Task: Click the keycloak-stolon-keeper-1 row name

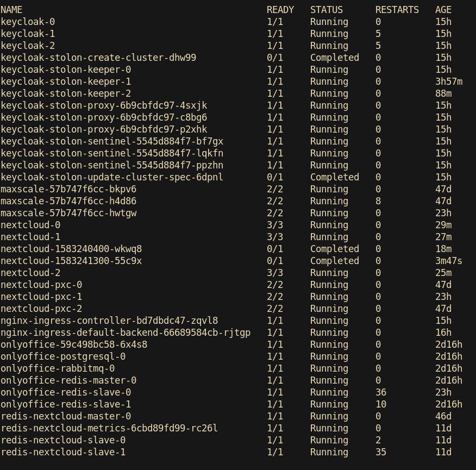Action: (66, 82)
